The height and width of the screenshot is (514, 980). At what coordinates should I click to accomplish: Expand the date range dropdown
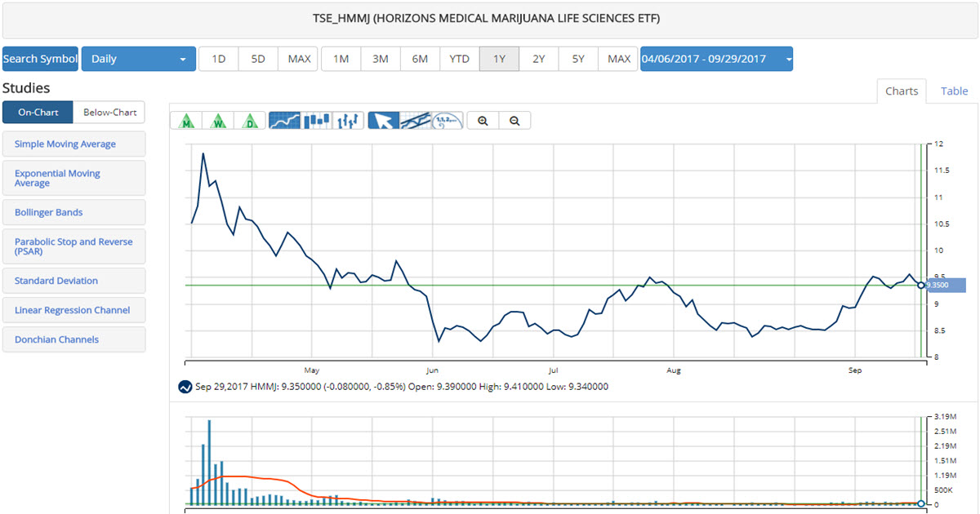[715, 59]
